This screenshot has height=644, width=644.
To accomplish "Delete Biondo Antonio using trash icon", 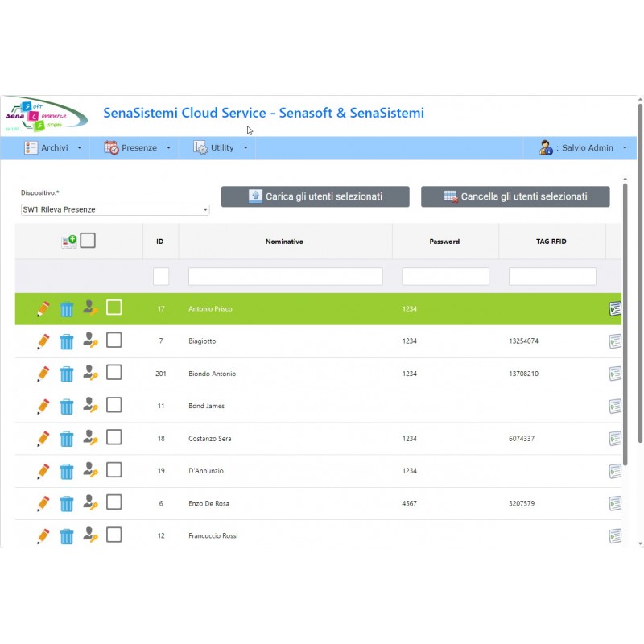I will pyautogui.click(x=67, y=374).
